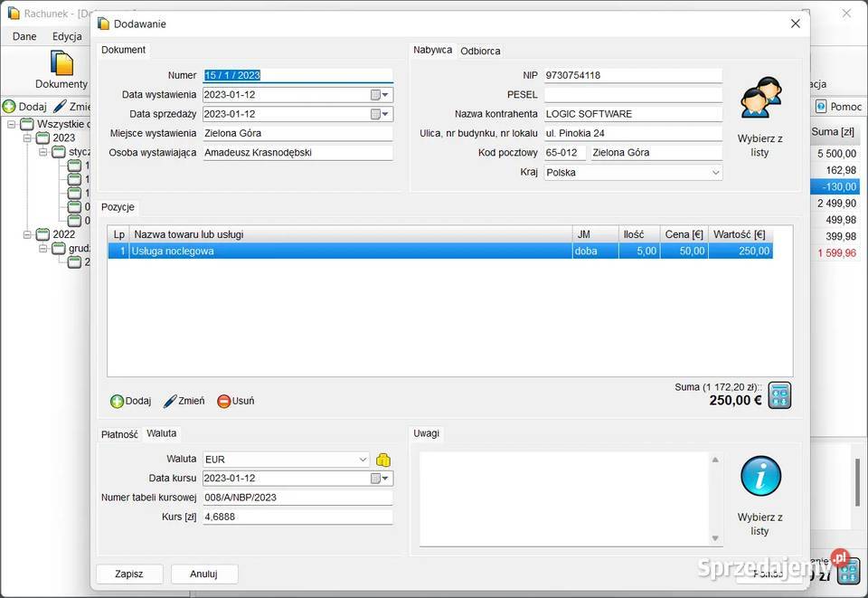Click the Nazwa kontrahenta input field
The height and width of the screenshot is (598, 868).
coord(632,114)
